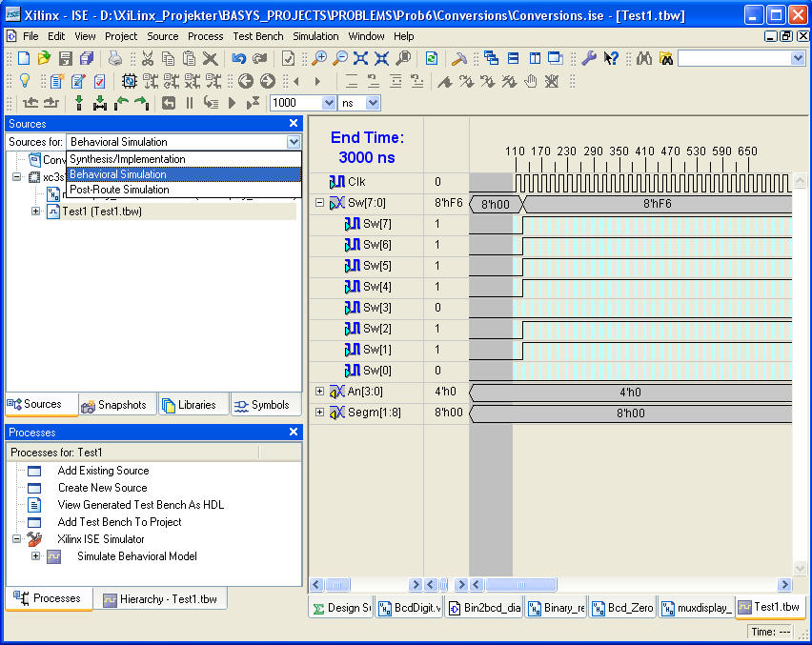812x645 pixels.
Task: Switch to the Snapshots tab
Action: [x=117, y=405]
